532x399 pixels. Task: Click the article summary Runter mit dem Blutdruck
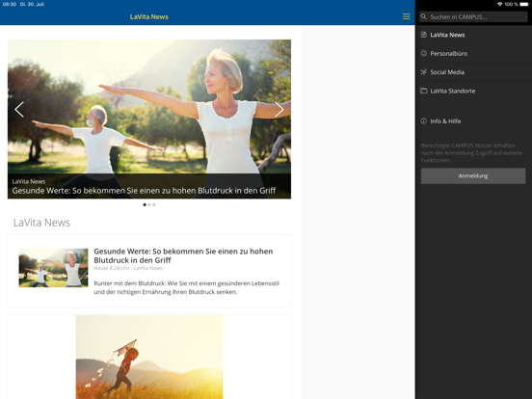(186, 287)
